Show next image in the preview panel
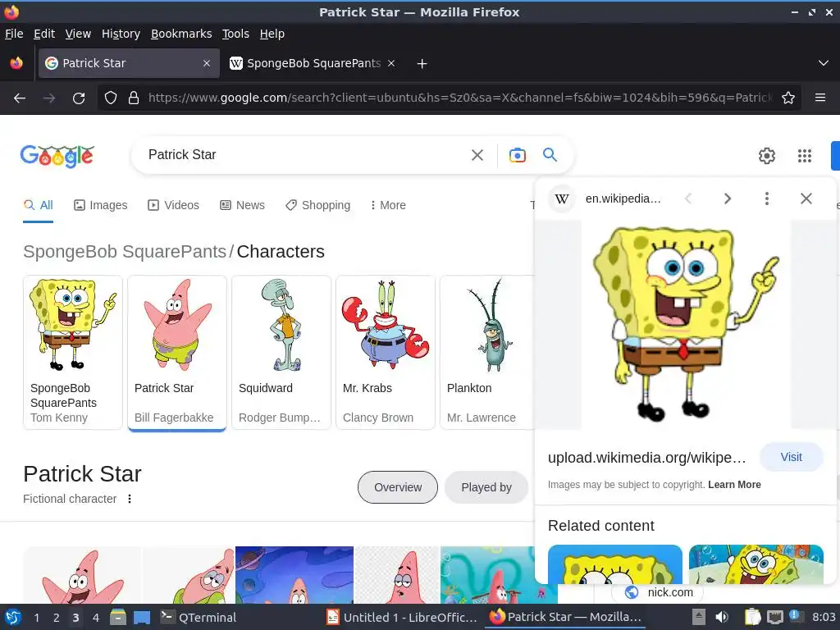This screenshot has height=630, width=840. (x=727, y=199)
